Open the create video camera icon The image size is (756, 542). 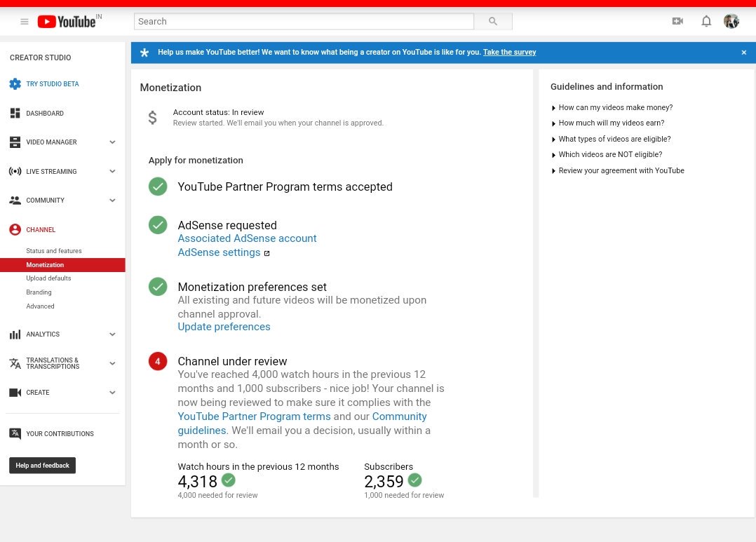click(x=677, y=21)
